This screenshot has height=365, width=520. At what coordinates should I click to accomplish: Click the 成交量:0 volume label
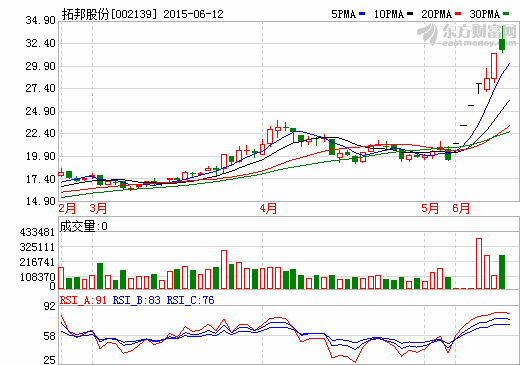coord(84,226)
